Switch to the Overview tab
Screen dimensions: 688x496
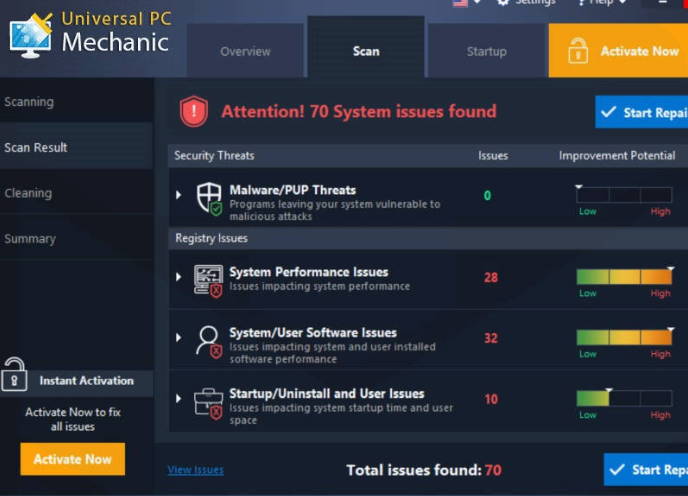tap(245, 51)
